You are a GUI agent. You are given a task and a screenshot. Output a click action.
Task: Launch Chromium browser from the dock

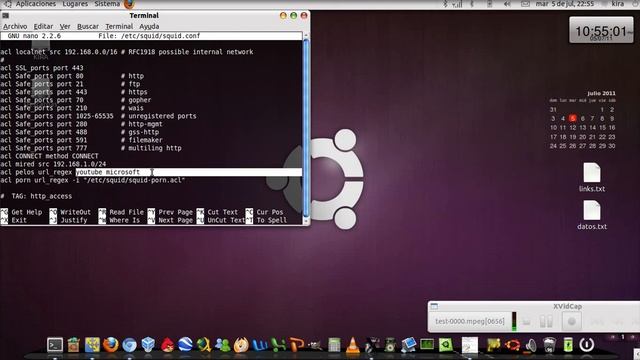pyautogui.click(x=129, y=345)
